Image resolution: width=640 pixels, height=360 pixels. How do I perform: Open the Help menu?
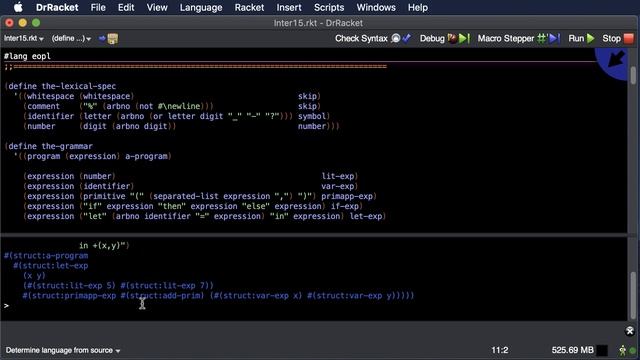[x=418, y=7]
